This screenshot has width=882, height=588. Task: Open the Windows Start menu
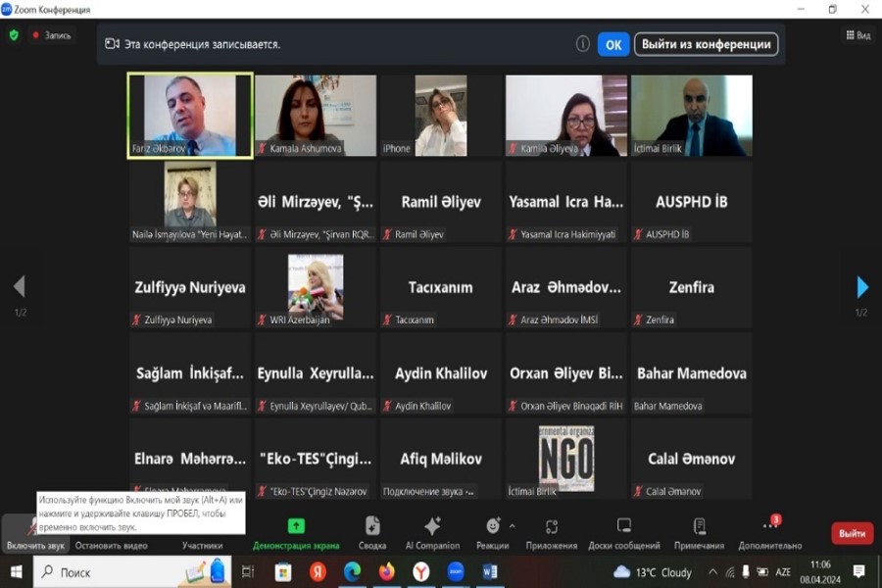[x=16, y=572]
